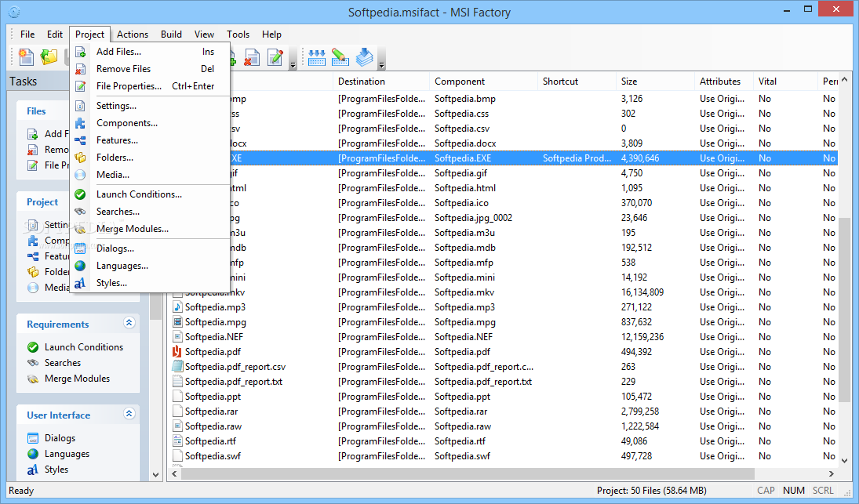
Task: Collapse the User Interface task group
Action: (129, 414)
